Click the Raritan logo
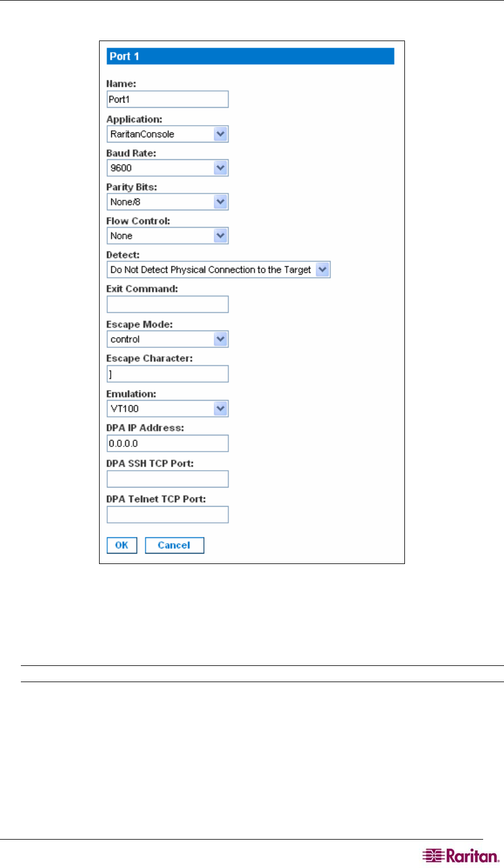Screen dimensions: 504x868 (461, 856)
